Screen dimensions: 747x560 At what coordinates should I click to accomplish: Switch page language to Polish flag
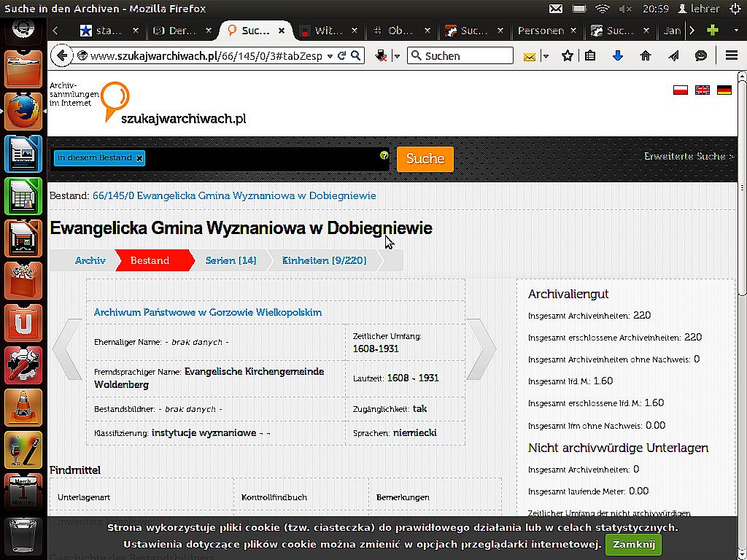681,90
